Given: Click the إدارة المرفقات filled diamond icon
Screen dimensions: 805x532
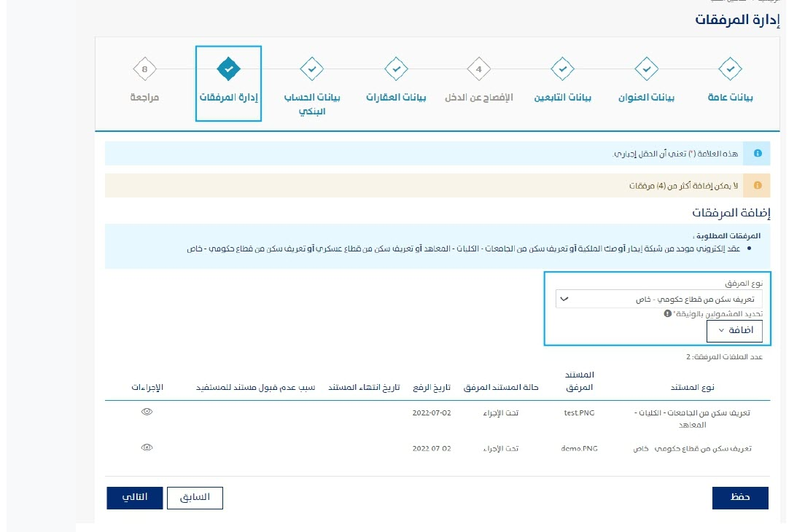Looking at the screenshot, I should (x=228, y=69).
